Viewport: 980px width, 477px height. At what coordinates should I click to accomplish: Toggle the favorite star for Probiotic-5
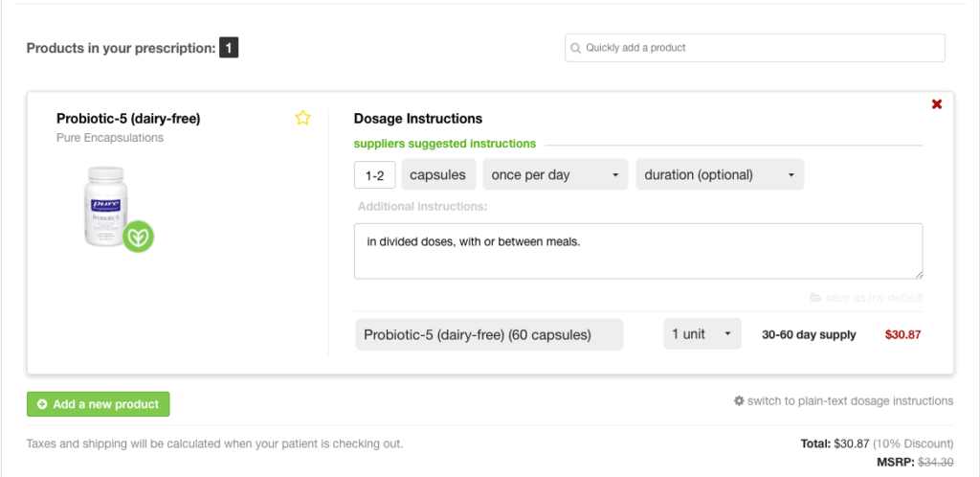302,118
